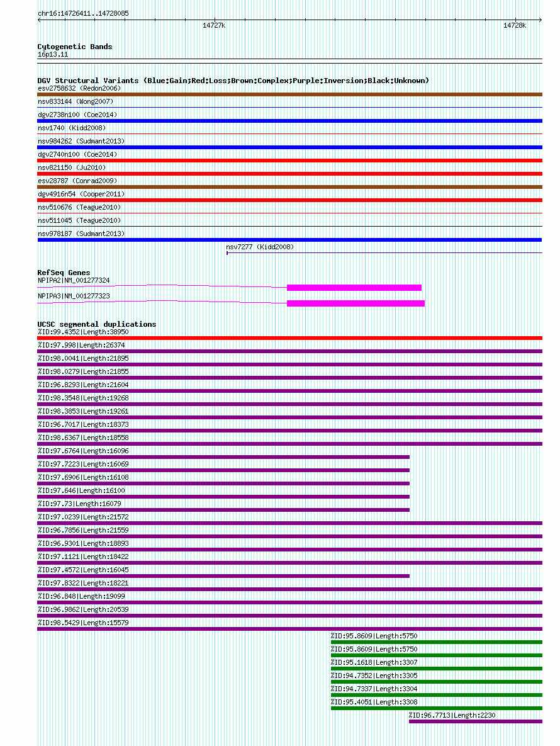The width and height of the screenshot is (560, 746).
Task: Click variant label nsv978187 (Sudmant2013)
Action: [81, 234]
